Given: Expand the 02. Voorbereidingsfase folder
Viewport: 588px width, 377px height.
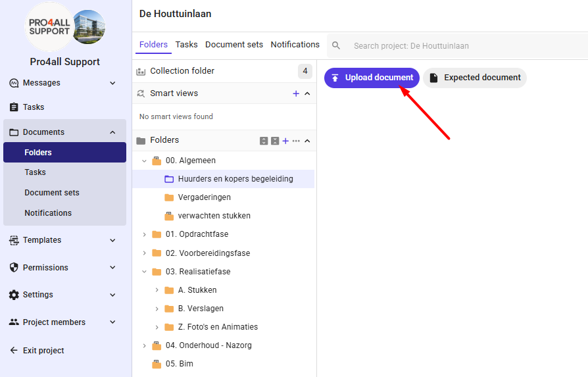Looking at the screenshot, I should 144,253.
